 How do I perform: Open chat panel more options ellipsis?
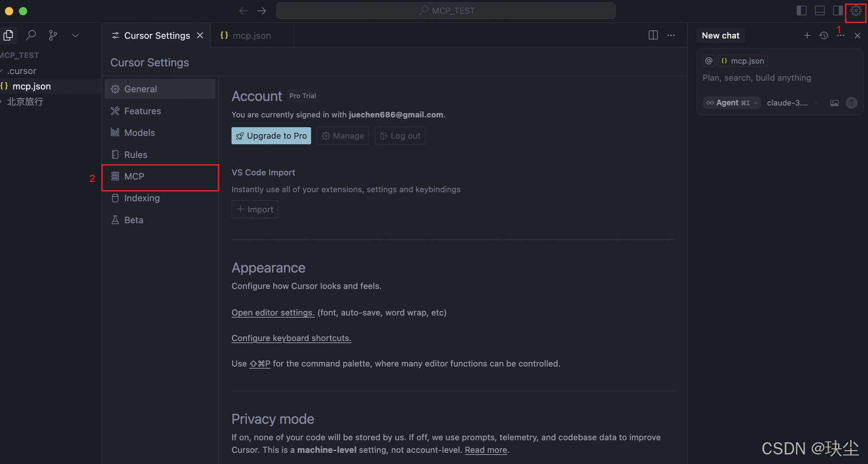(x=841, y=36)
